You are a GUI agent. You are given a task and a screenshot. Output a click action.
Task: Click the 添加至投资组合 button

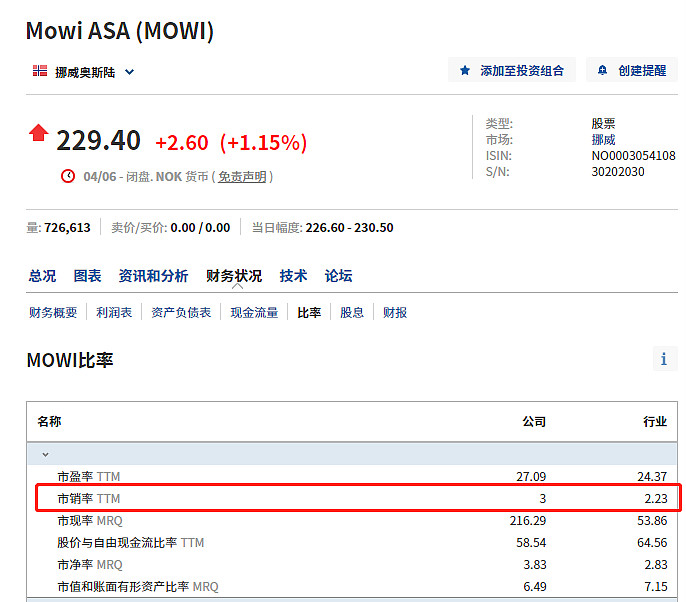(x=511, y=70)
